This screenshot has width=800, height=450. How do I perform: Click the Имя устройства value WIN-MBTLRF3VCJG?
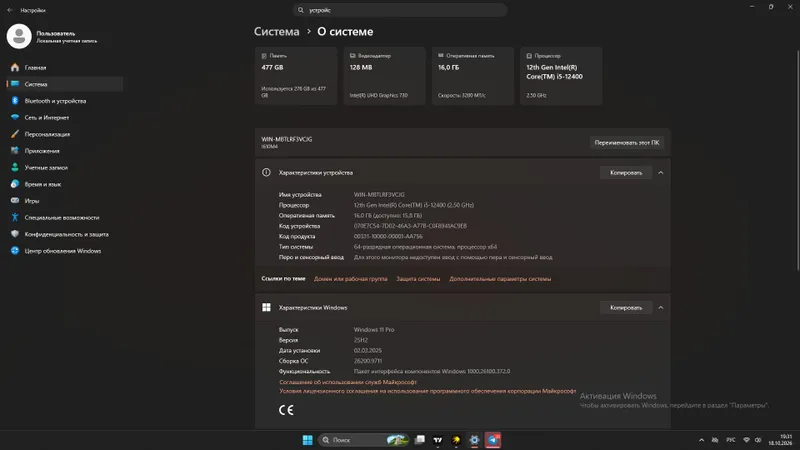pyautogui.click(x=379, y=195)
